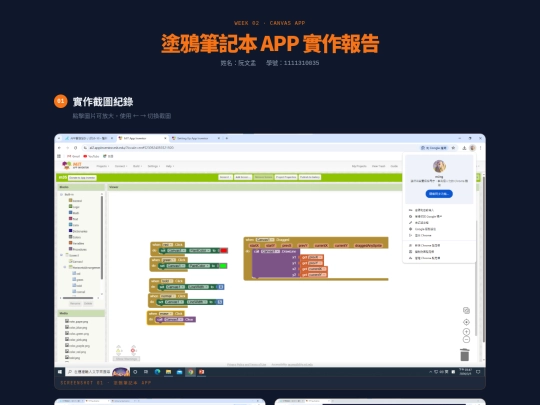The width and height of the screenshot is (540, 405).
Task: Click the Edge icon on the taskbar
Action: tap(157, 372)
